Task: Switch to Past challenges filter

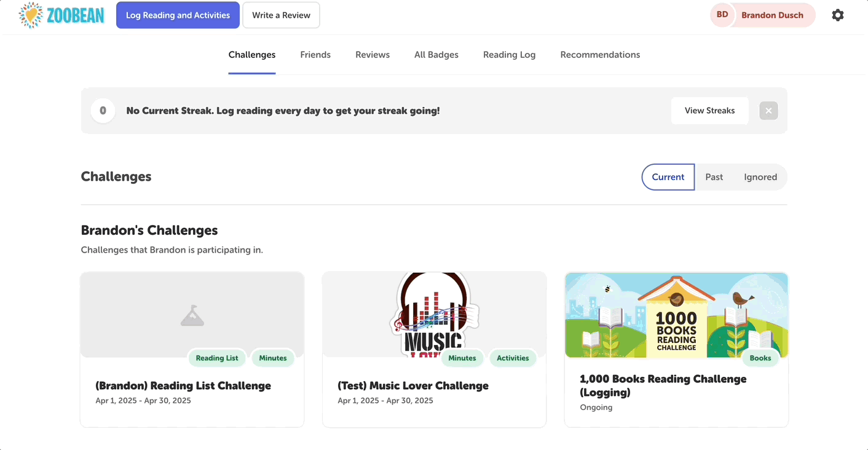Action: [x=714, y=177]
